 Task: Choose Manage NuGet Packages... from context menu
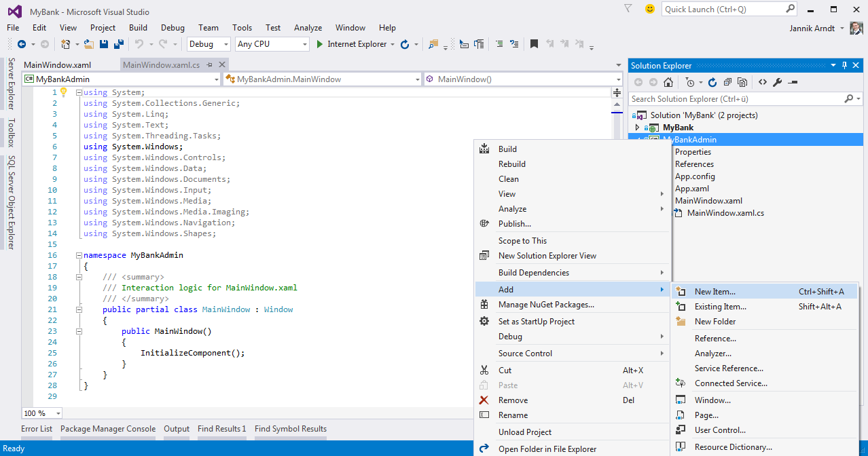point(573,305)
